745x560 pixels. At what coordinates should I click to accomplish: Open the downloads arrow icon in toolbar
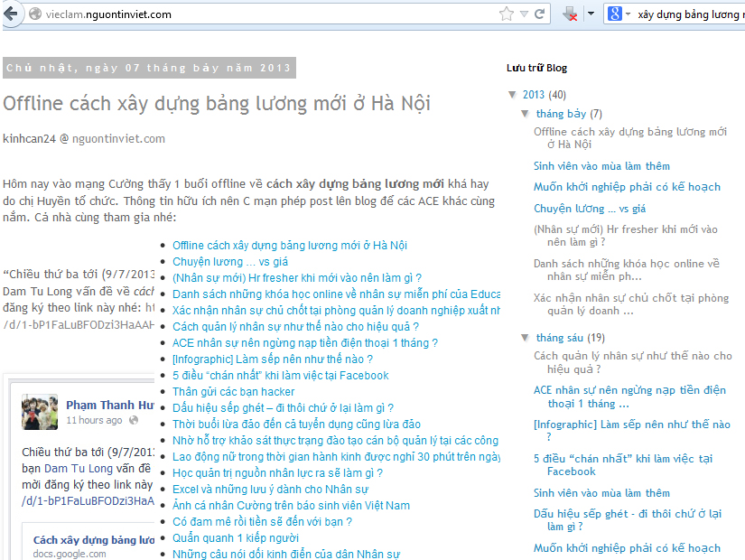click(x=570, y=14)
